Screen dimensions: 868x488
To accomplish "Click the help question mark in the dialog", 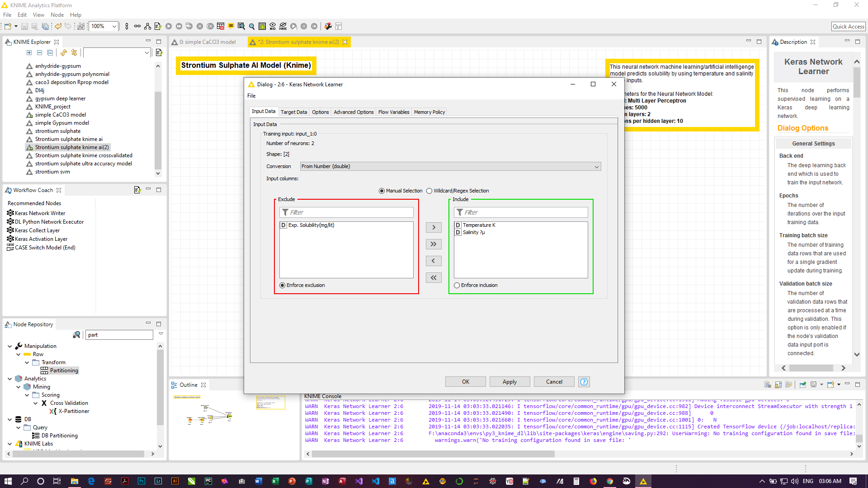I will (x=584, y=382).
